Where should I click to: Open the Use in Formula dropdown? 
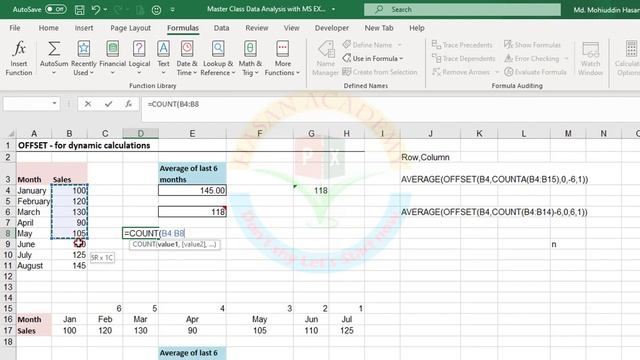pos(373,58)
